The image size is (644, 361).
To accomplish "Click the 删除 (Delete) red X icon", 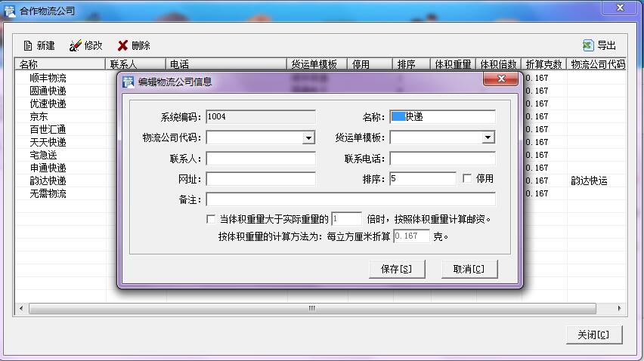I will (122, 45).
